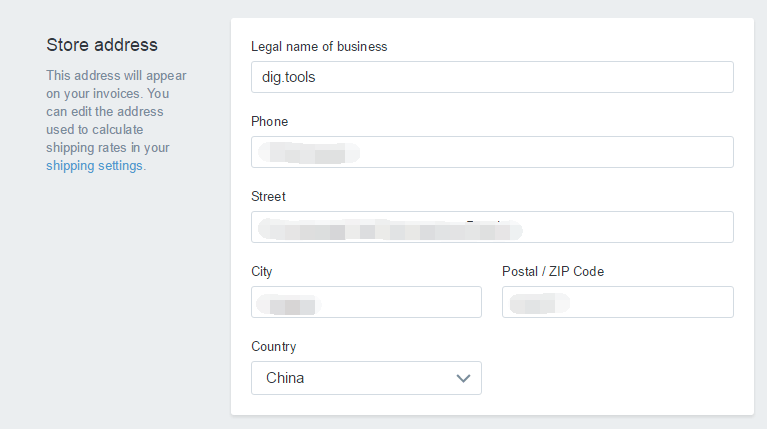Image resolution: width=767 pixels, height=429 pixels.
Task: Click the 'City' field label
Action: point(261,271)
